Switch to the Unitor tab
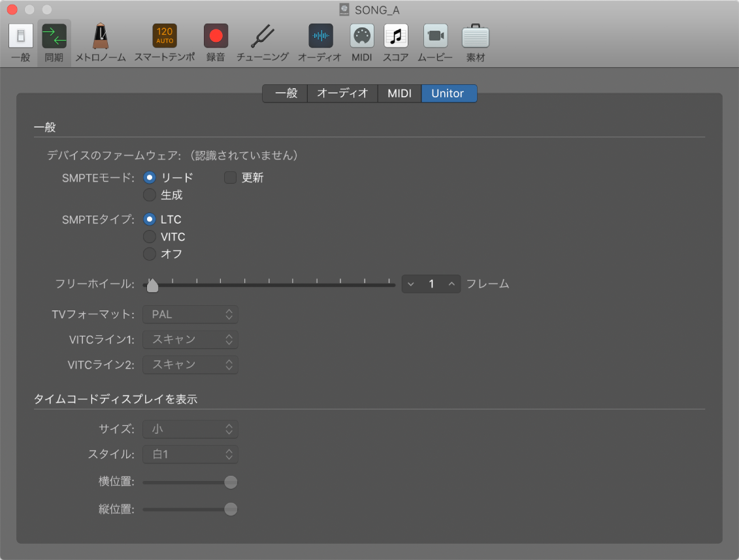 point(449,93)
